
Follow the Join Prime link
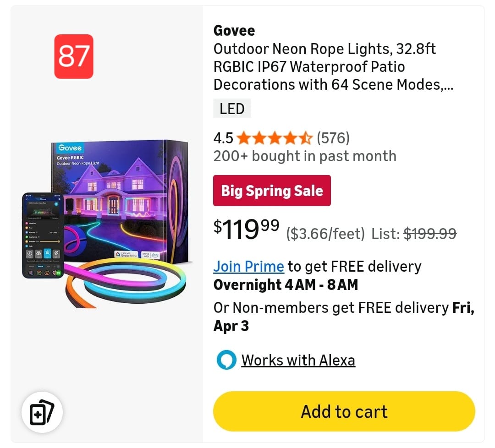(x=248, y=266)
